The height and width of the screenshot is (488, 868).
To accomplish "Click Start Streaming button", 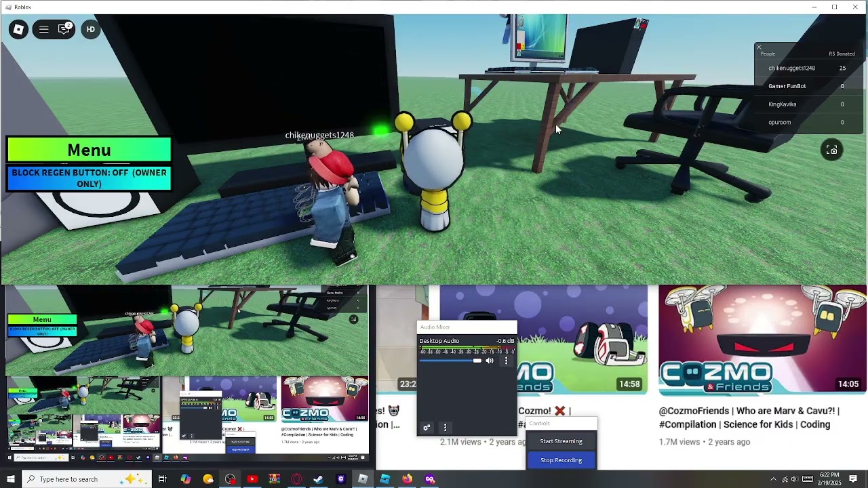I will (x=561, y=441).
